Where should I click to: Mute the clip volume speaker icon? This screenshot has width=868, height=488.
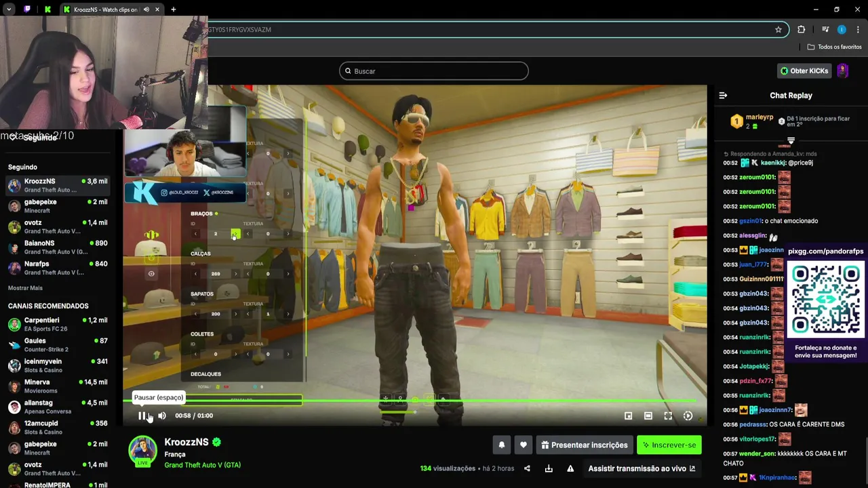click(162, 415)
